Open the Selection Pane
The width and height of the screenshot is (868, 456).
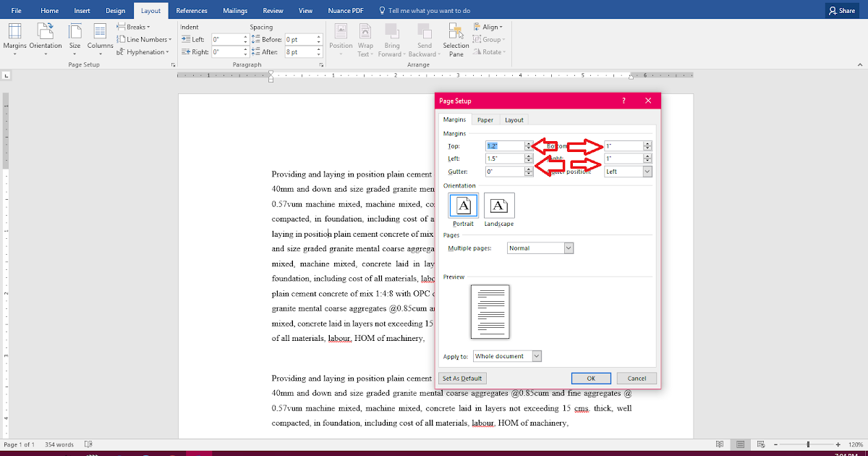coord(456,40)
